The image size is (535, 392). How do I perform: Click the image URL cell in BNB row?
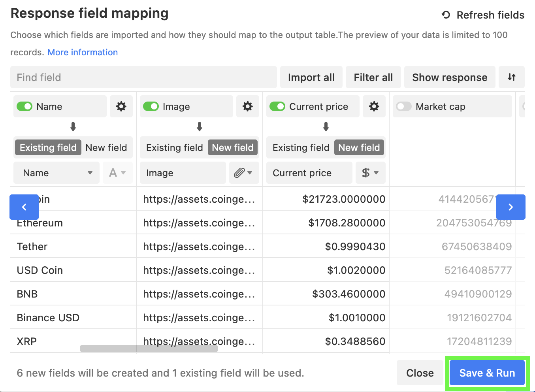(200, 294)
